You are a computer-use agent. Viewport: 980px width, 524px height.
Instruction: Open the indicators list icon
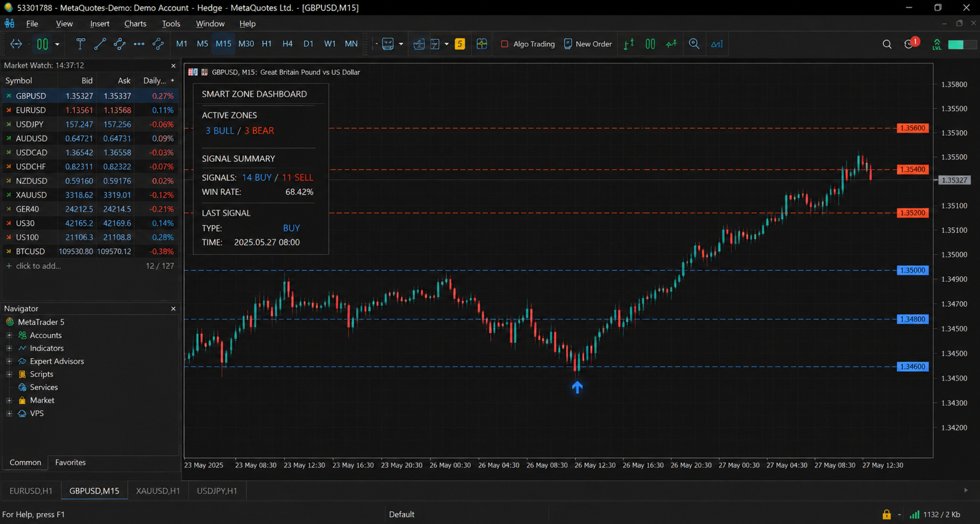419,44
